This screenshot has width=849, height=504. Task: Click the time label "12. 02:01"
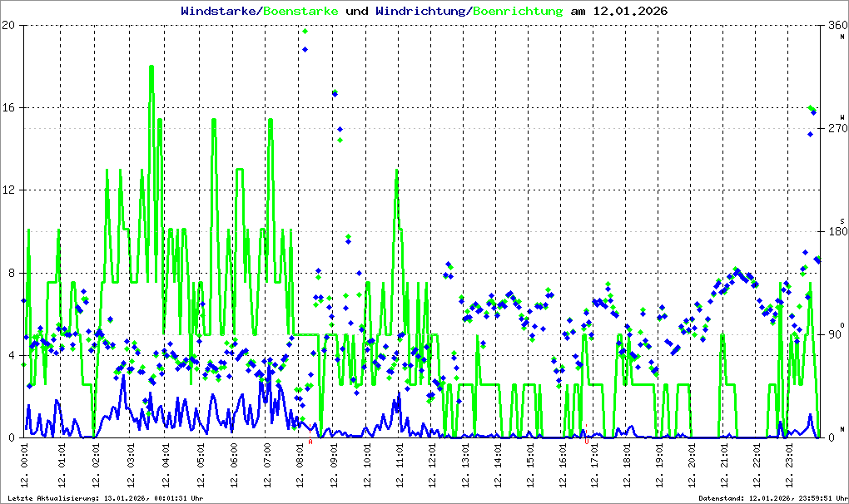(95, 465)
